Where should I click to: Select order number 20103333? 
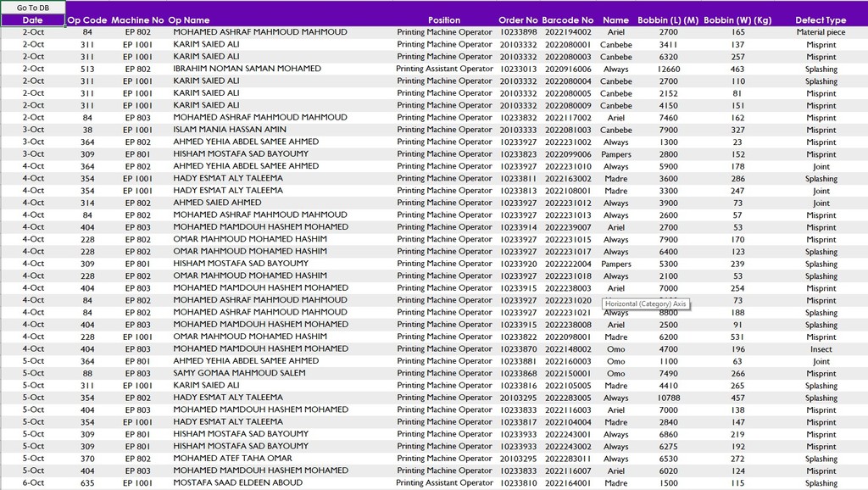coord(518,130)
